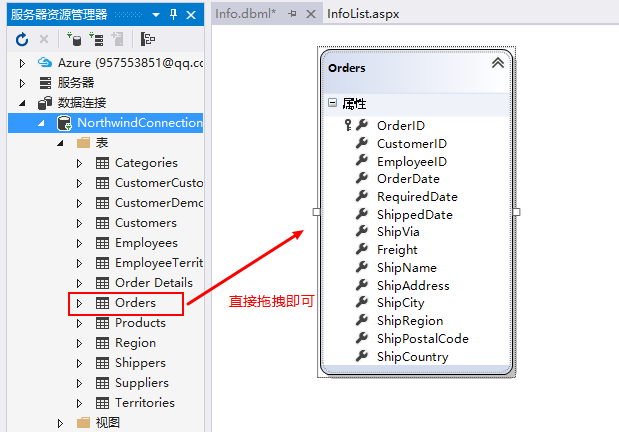The width and height of the screenshot is (619, 432).
Task: Select the OrderID property
Action: coord(401,126)
